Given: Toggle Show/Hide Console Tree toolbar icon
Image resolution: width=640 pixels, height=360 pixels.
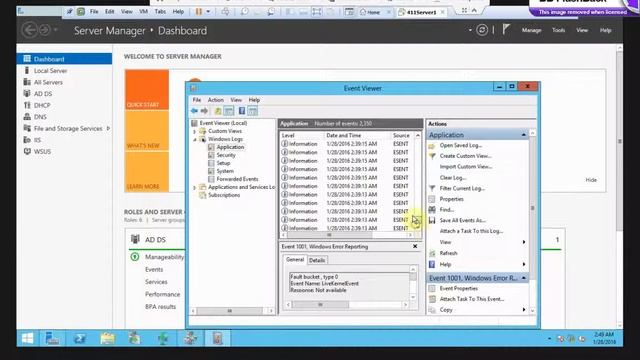Looking at the screenshot, I should 229,111.
